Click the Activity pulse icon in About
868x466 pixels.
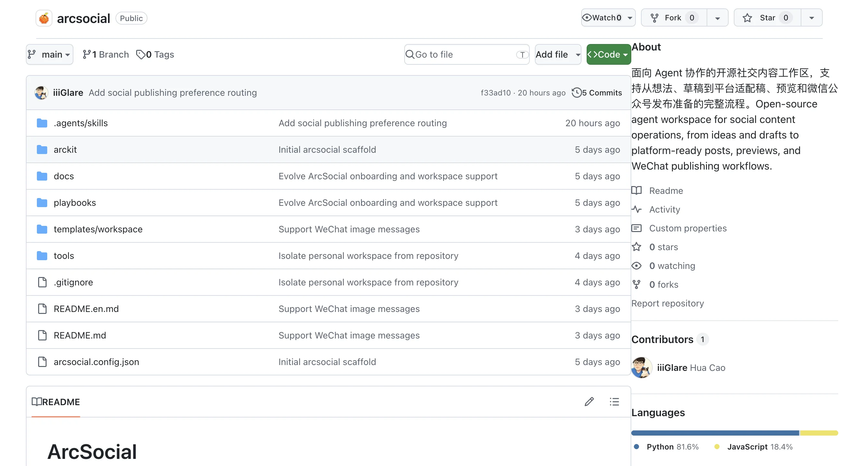(636, 209)
